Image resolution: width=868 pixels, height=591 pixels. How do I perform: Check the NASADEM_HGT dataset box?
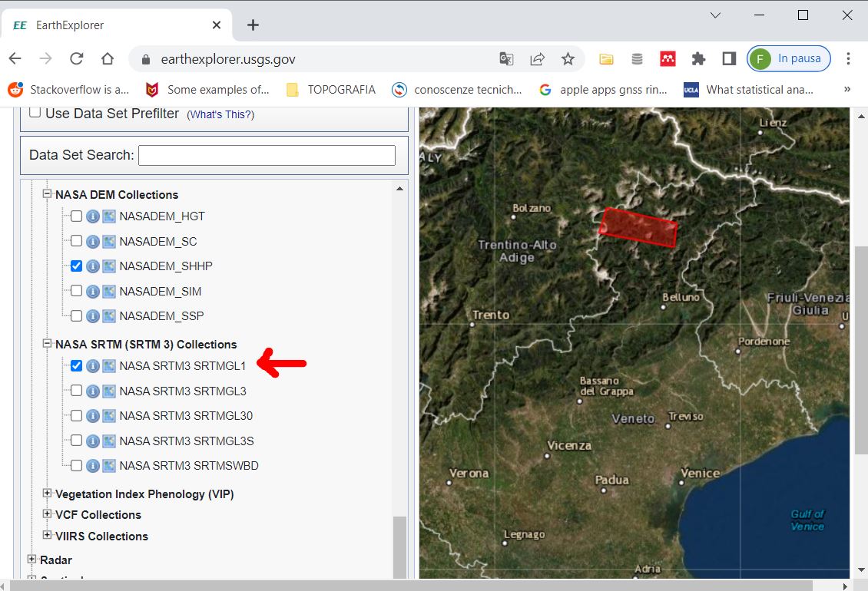76,216
